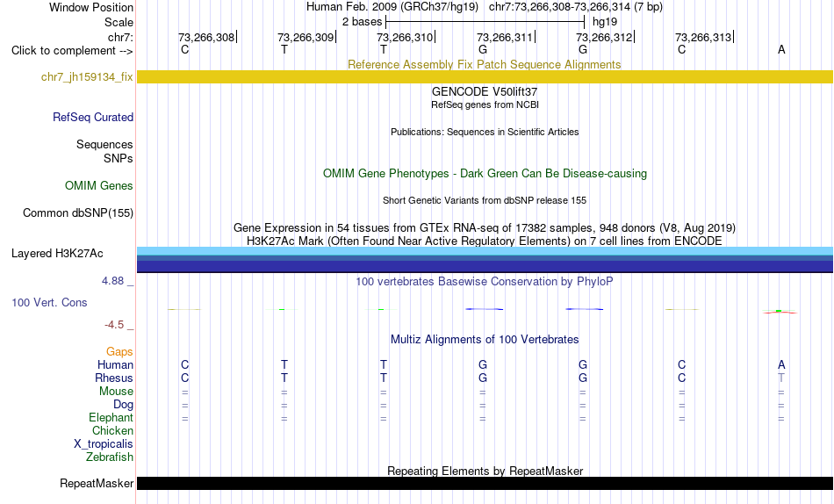Click the Human A base in Multiz alignment
Viewport: 834px width, 504px height.
tap(781, 364)
